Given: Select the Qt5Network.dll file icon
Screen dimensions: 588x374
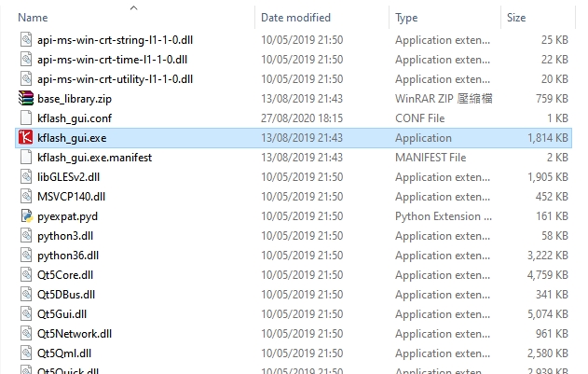Looking at the screenshot, I should (25, 334).
